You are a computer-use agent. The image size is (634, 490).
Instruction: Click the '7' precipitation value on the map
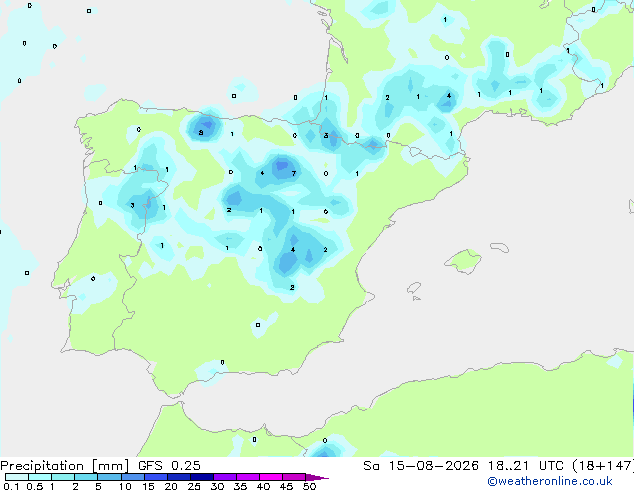(x=294, y=173)
